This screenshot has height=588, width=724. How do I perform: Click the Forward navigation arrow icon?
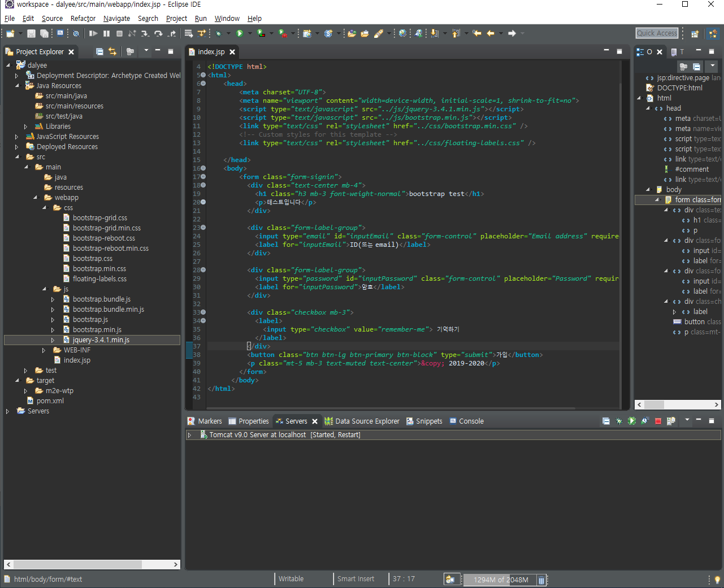tap(512, 33)
